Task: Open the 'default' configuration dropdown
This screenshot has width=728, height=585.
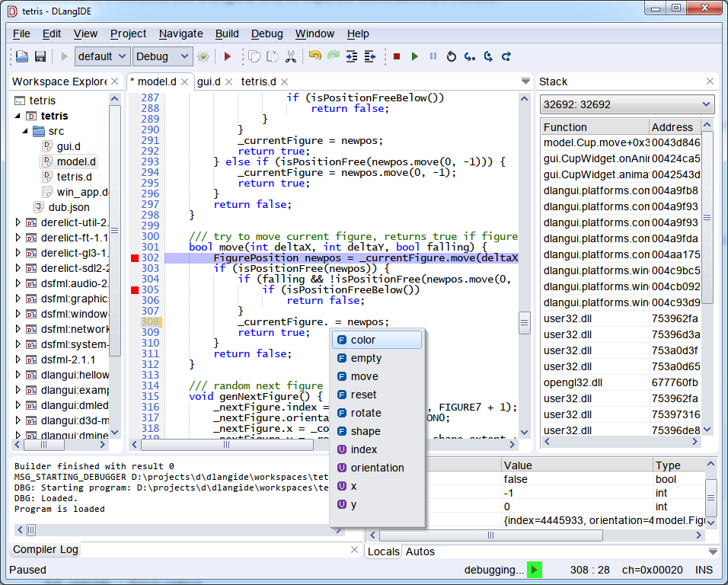Action: coord(104,56)
